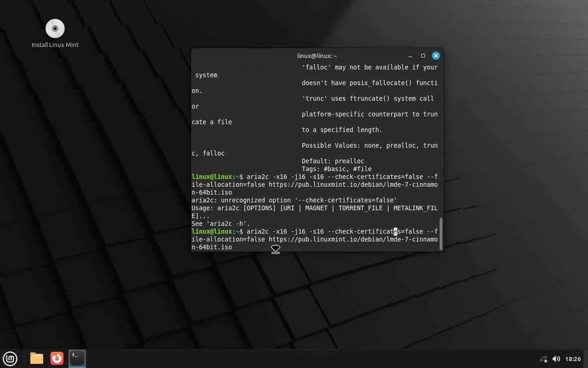Click the "Usage: aria2c [OPTIONS]" line
The width and height of the screenshot is (588, 368).
(x=315, y=208)
